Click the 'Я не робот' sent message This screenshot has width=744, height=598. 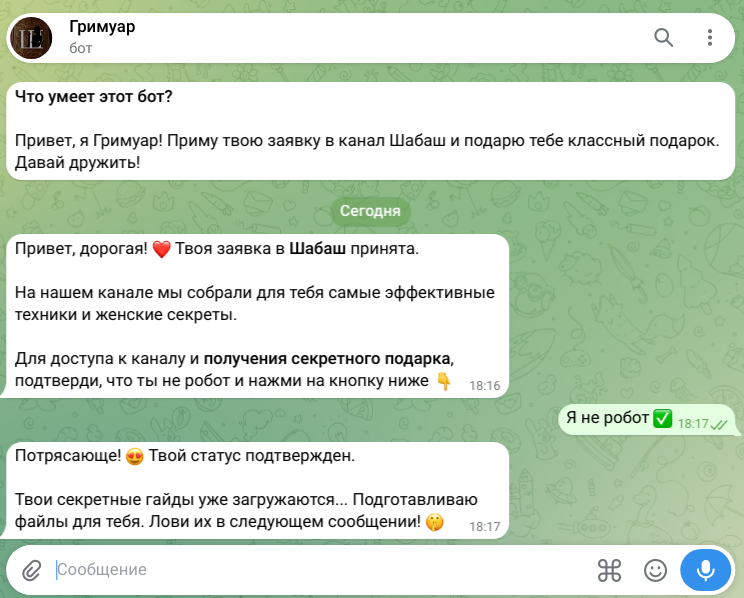pos(647,419)
